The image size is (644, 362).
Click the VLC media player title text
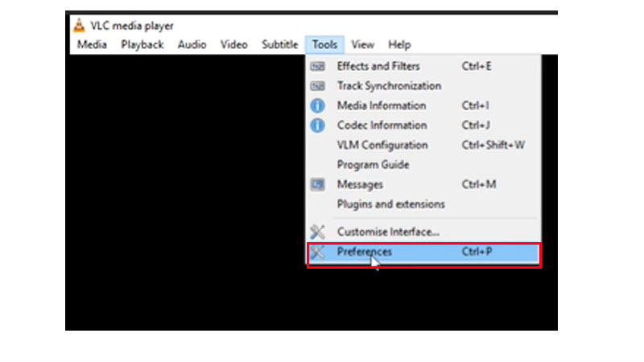[132, 26]
